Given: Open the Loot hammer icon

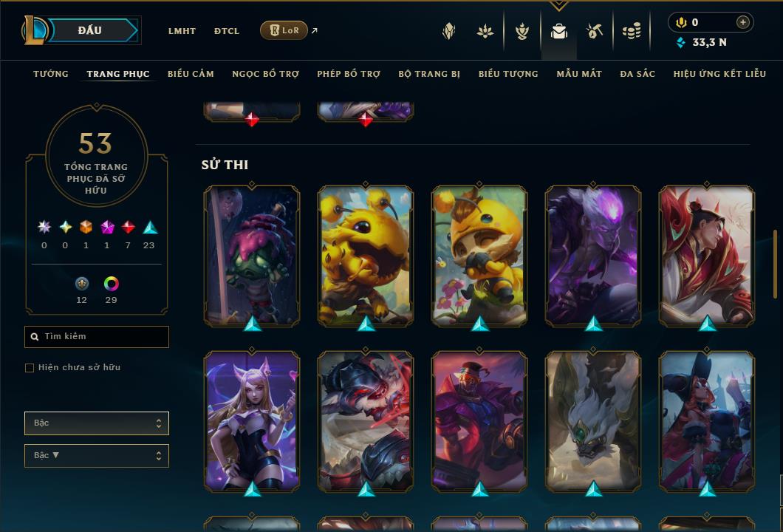Looking at the screenshot, I should pos(594,32).
